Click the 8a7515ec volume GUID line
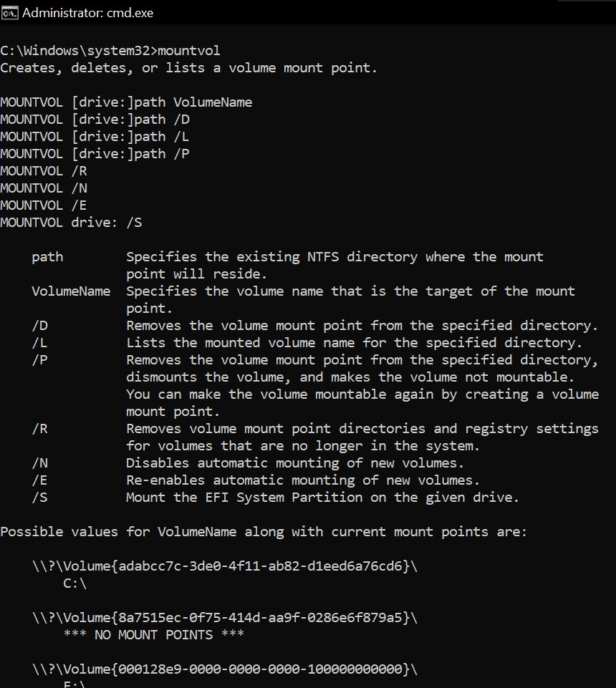Image resolution: width=616 pixels, height=688 pixels. [x=225, y=618]
